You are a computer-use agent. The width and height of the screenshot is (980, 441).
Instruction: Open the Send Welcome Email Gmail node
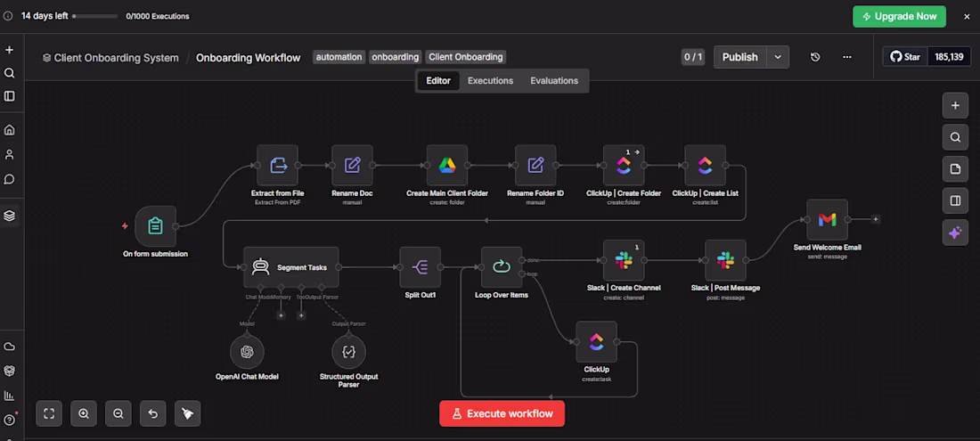click(827, 220)
